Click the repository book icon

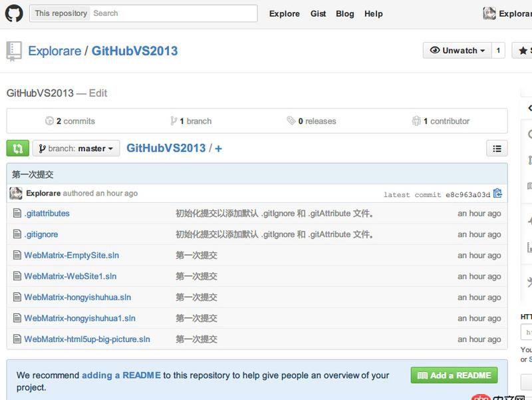(14, 52)
